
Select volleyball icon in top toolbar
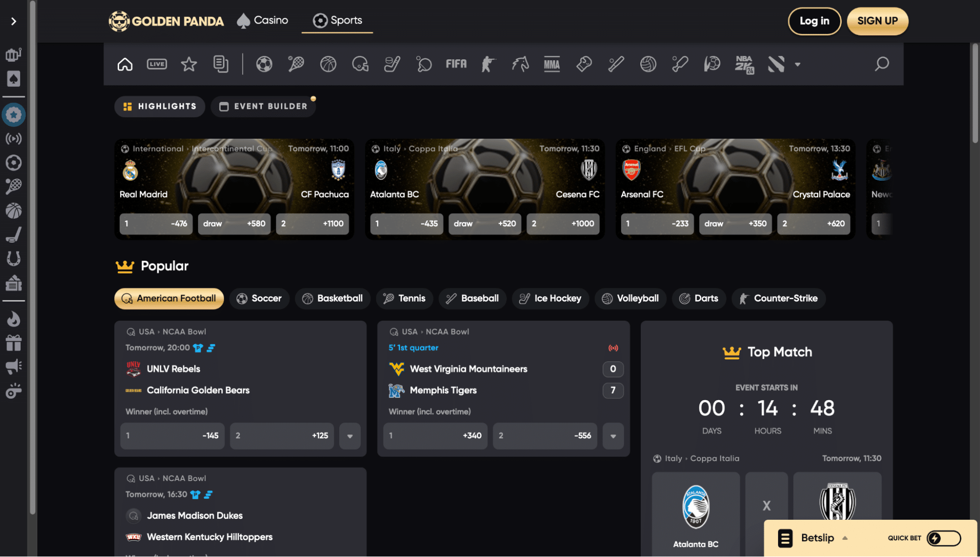tap(648, 64)
